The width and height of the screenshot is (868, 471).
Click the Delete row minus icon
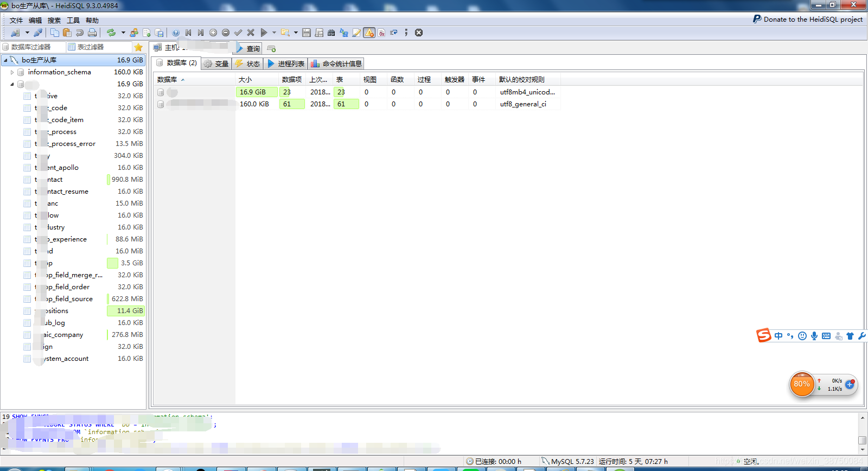pos(226,33)
